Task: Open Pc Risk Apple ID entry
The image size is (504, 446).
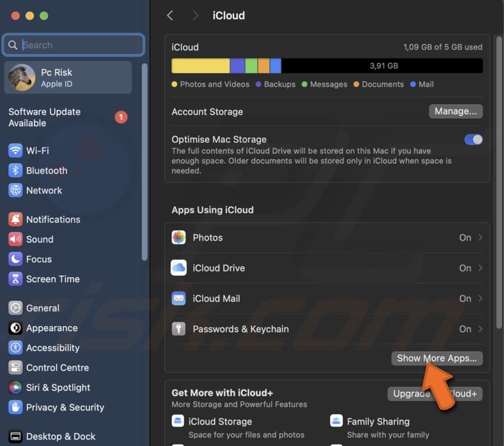Action: pyautogui.click(x=68, y=77)
